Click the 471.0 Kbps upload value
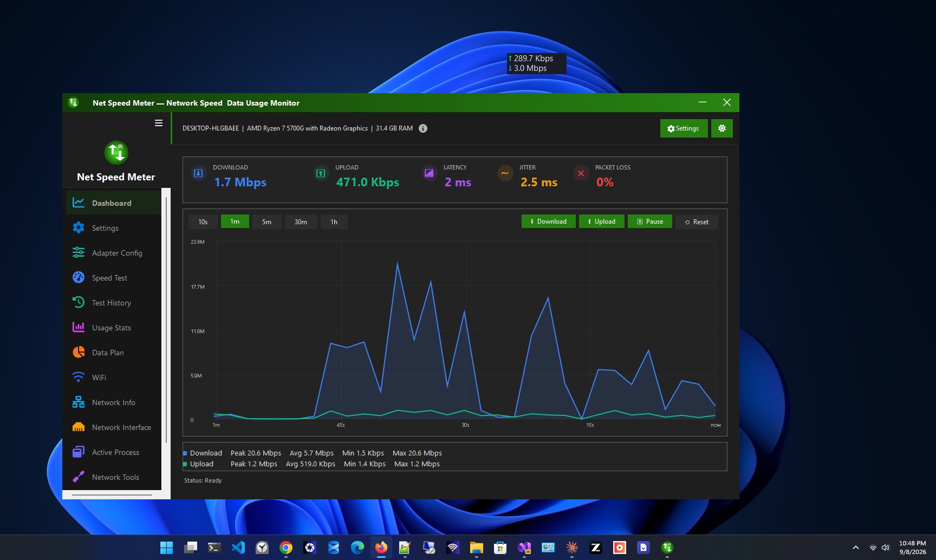This screenshot has width=936, height=560. pos(368,182)
